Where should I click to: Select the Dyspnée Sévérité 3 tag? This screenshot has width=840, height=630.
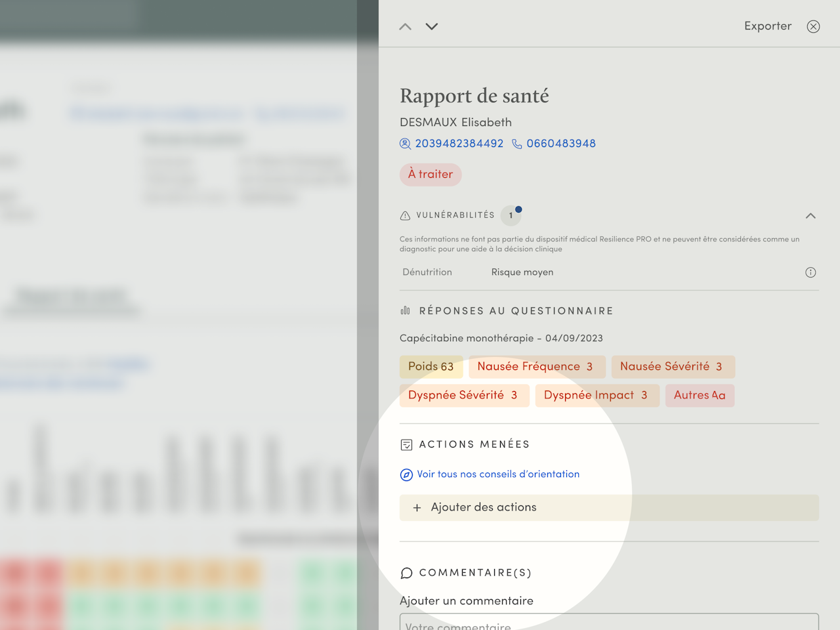(465, 396)
